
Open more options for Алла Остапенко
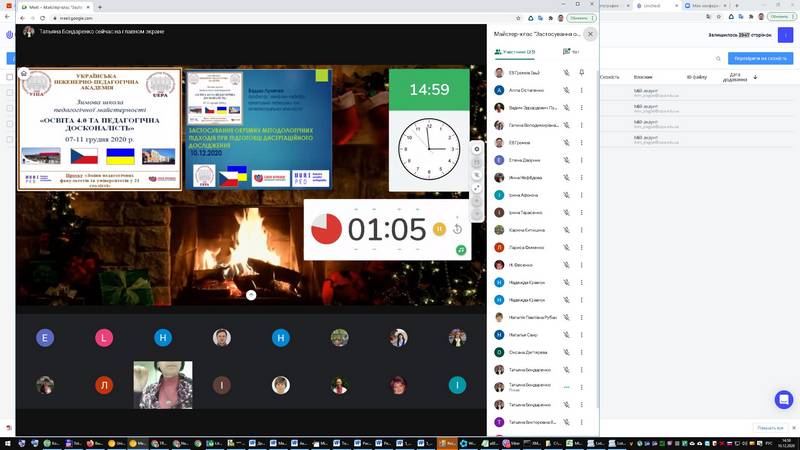(582, 90)
